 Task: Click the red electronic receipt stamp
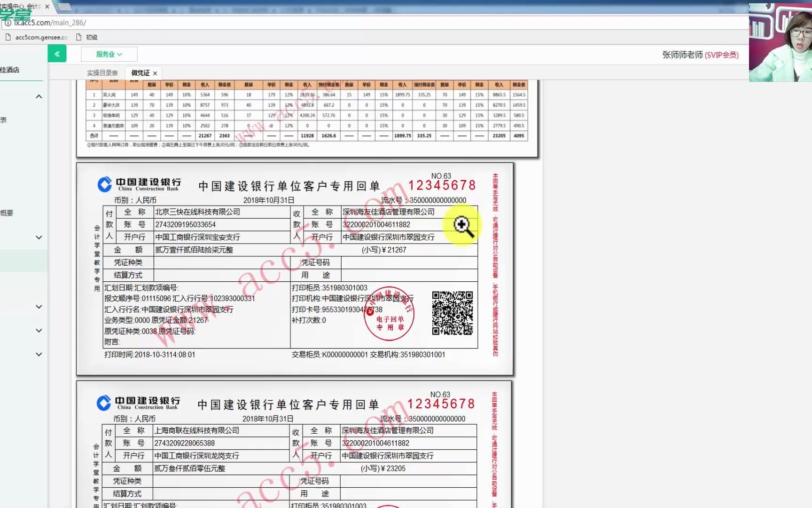point(389,314)
